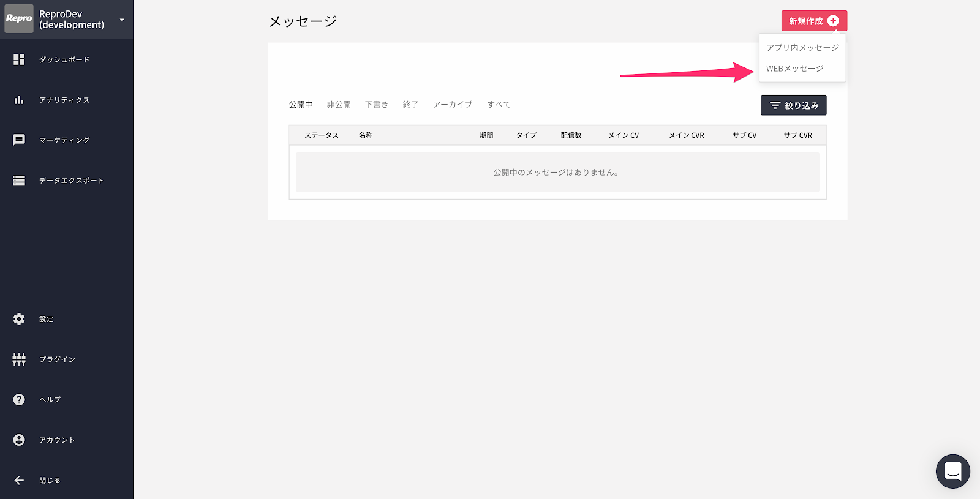Click the Repro logo in sidebar

(x=19, y=18)
